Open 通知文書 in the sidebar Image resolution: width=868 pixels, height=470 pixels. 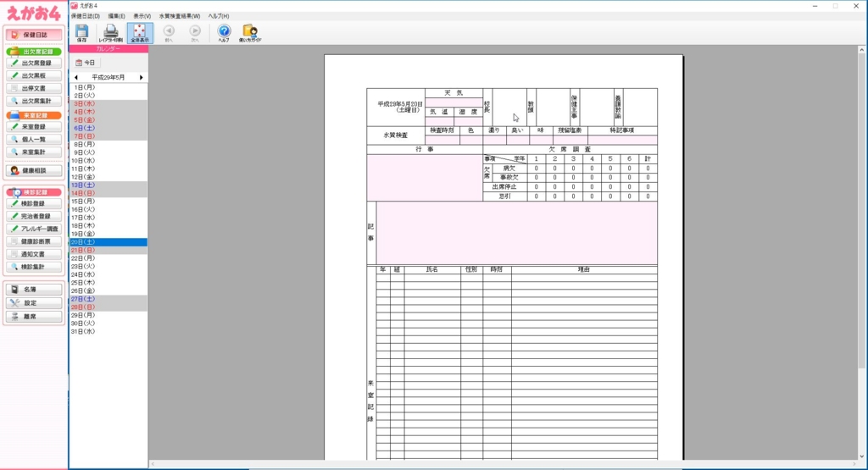point(34,254)
